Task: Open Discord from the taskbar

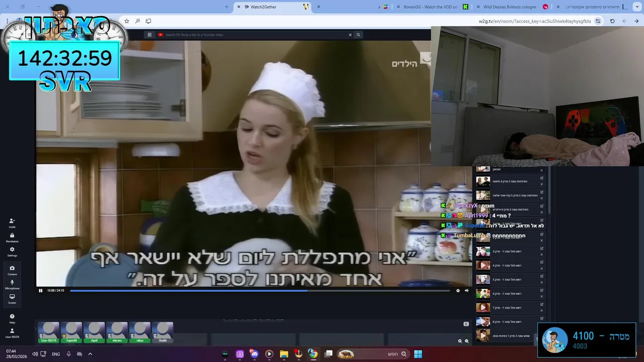Action: point(254,354)
